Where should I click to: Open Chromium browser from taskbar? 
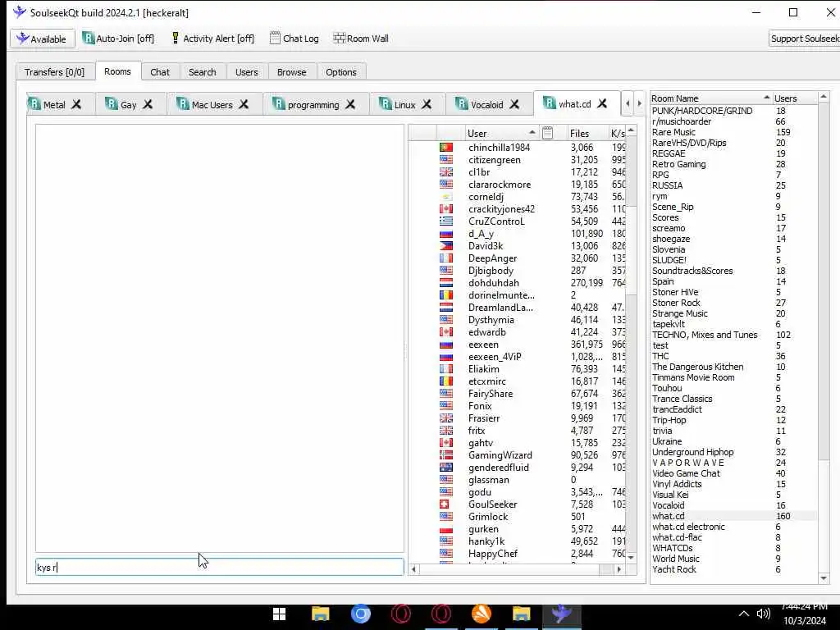tap(361, 614)
